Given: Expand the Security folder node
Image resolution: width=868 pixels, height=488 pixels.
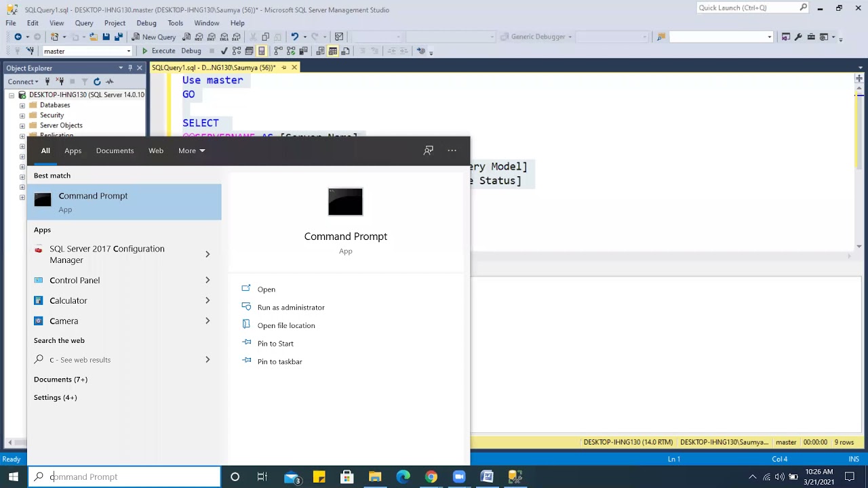Looking at the screenshot, I should click(22, 115).
